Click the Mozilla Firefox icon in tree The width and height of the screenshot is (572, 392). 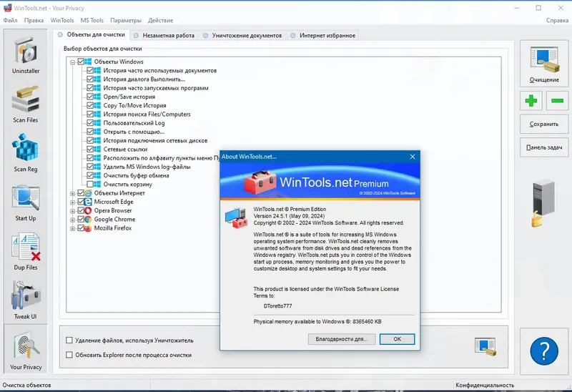click(x=88, y=228)
